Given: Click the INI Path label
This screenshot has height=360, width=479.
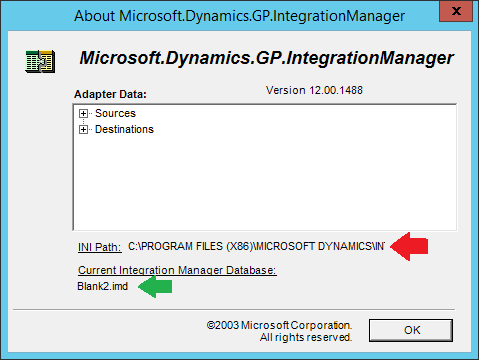Looking at the screenshot, I should pyautogui.click(x=100, y=247).
